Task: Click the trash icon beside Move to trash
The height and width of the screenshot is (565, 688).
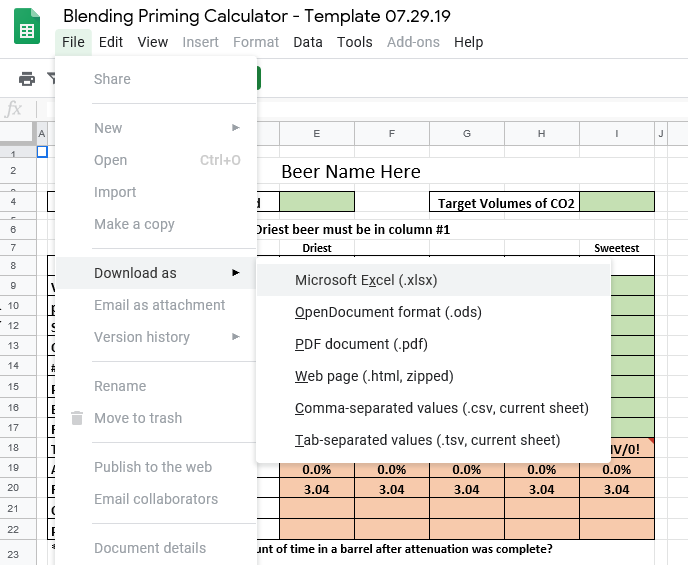Action: pos(77,418)
